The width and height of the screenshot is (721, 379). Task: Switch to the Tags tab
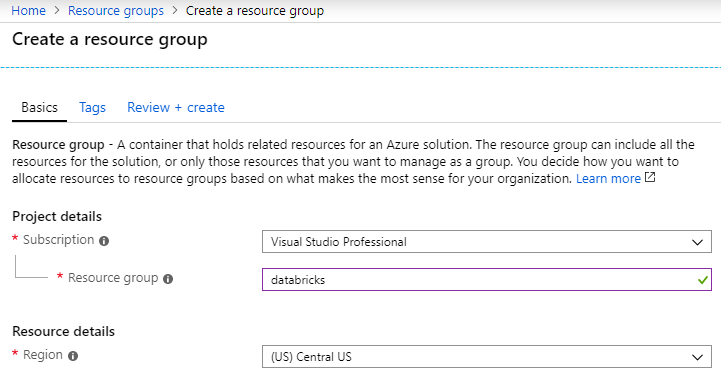92,108
